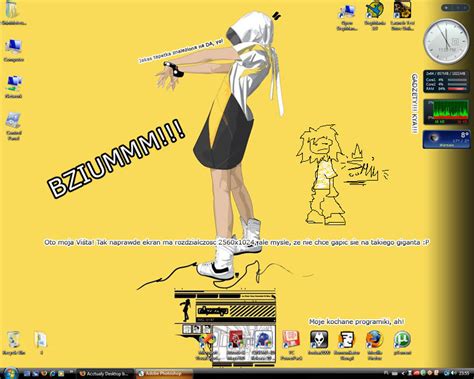Click the volume icon in the system tray
The width and height of the screenshot is (474, 379).
click(x=453, y=373)
